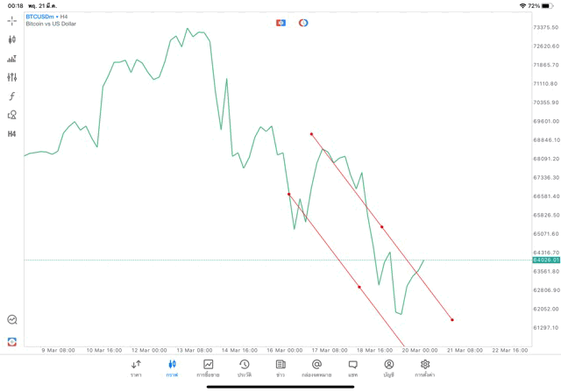Open the H4 timeframe selector
Image resolution: width=561 pixels, height=392 pixels.
pos(12,134)
